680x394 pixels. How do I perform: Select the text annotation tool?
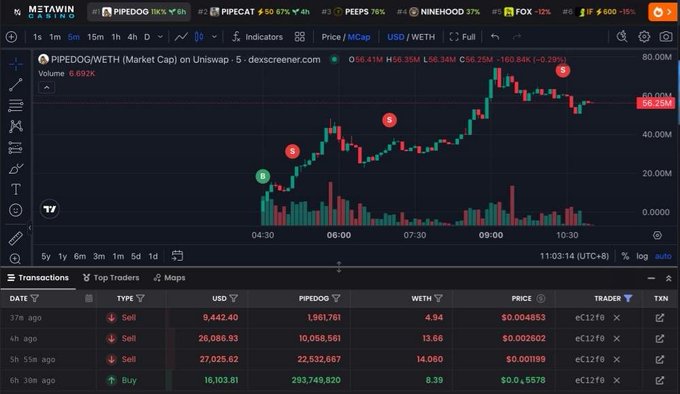[x=16, y=189]
